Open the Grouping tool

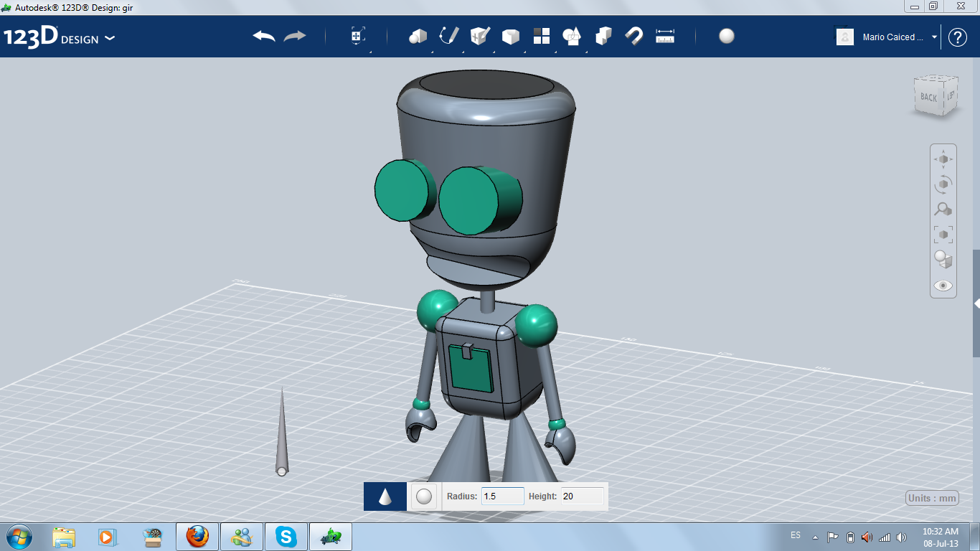pyautogui.click(x=572, y=36)
